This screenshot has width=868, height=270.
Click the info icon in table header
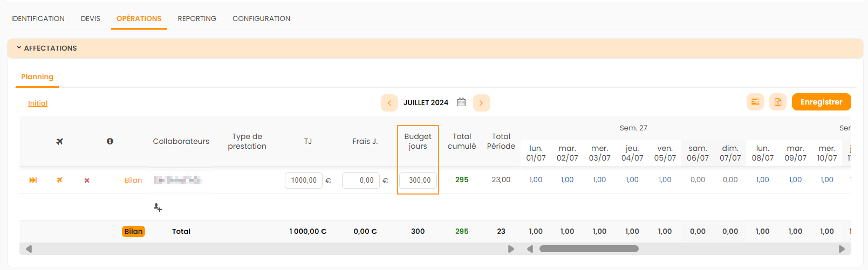(x=110, y=141)
